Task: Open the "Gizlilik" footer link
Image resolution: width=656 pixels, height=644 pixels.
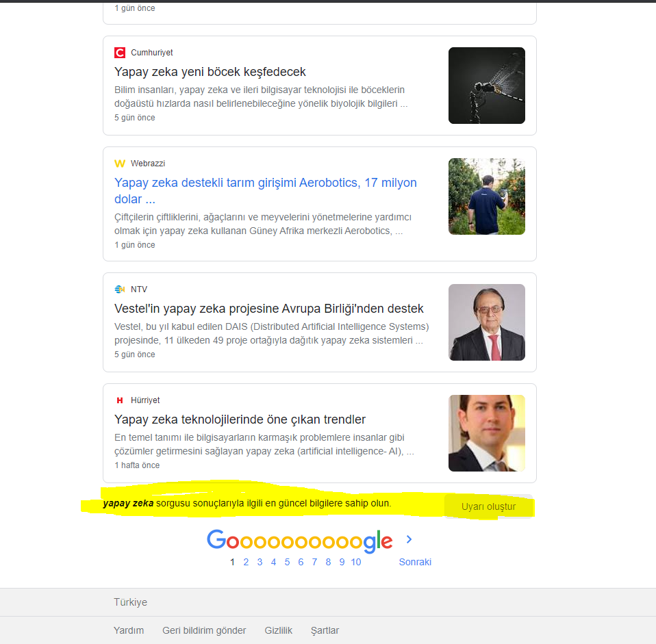Action: click(278, 630)
